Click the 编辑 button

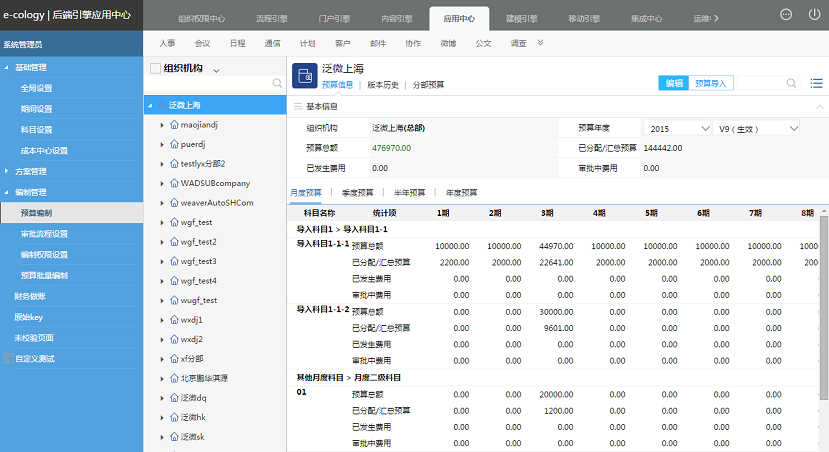pos(674,83)
